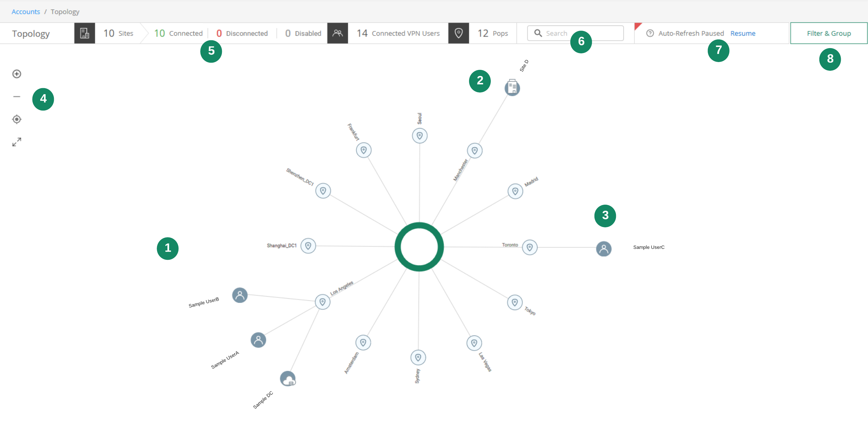The image size is (868, 421).
Task: Select the Sample UserB user node
Action: (x=240, y=295)
